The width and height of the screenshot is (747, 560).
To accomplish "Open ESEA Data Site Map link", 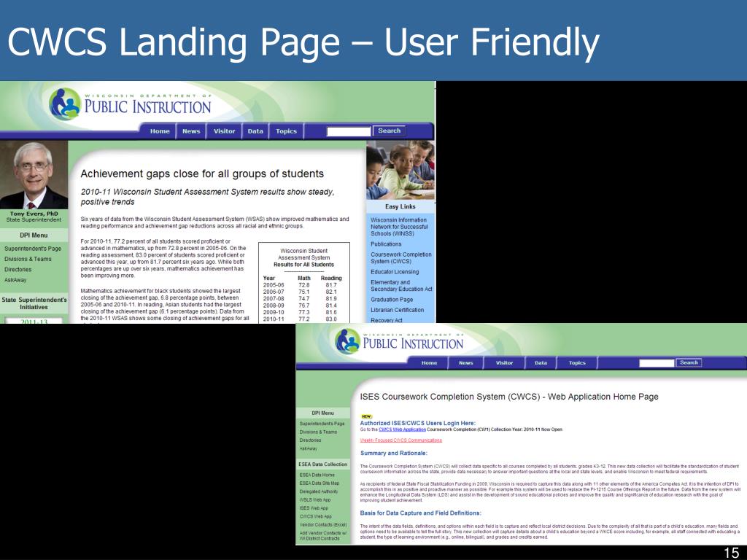I will 320,483.
